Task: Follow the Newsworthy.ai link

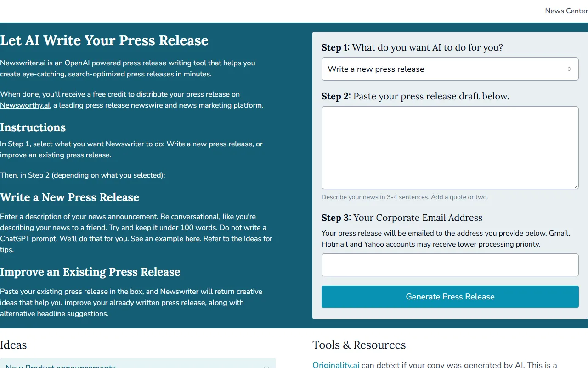Action: coord(25,105)
